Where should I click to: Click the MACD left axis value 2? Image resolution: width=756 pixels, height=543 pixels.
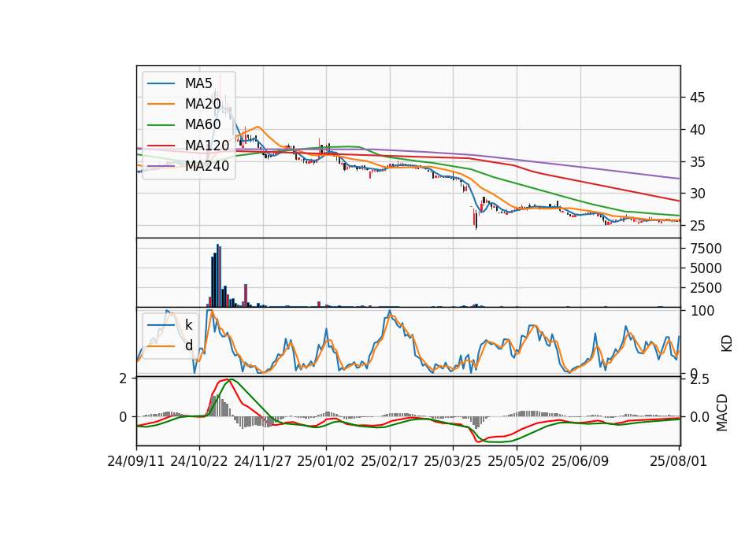tap(124, 379)
